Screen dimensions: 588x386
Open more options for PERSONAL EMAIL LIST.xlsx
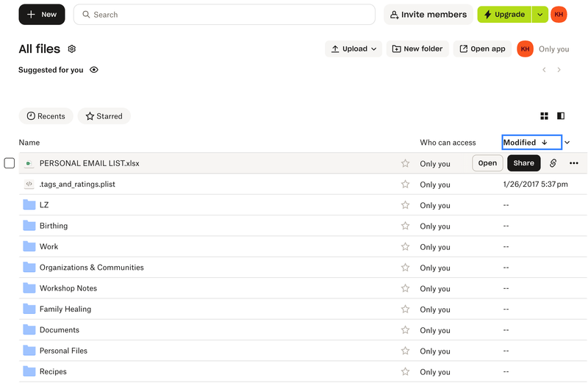click(x=574, y=163)
